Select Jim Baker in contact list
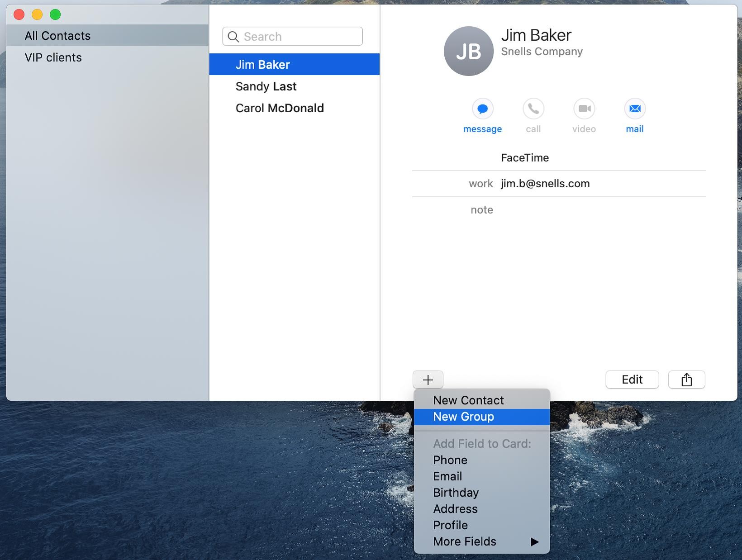Viewport: 742px width, 560px height. tap(294, 64)
